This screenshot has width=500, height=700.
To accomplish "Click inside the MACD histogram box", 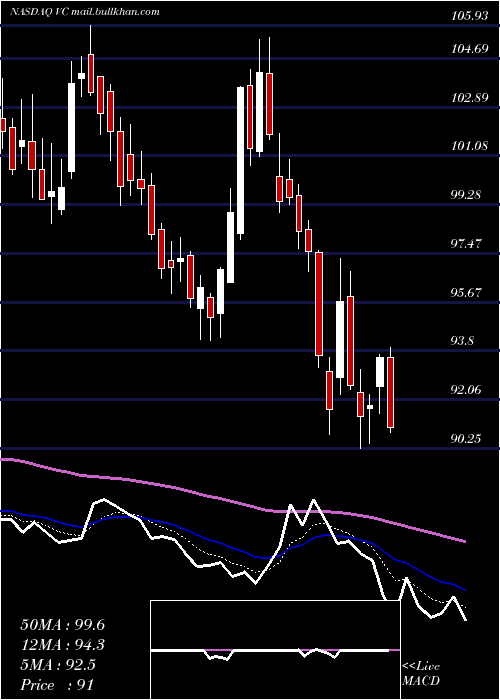I will [x=275, y=650].
